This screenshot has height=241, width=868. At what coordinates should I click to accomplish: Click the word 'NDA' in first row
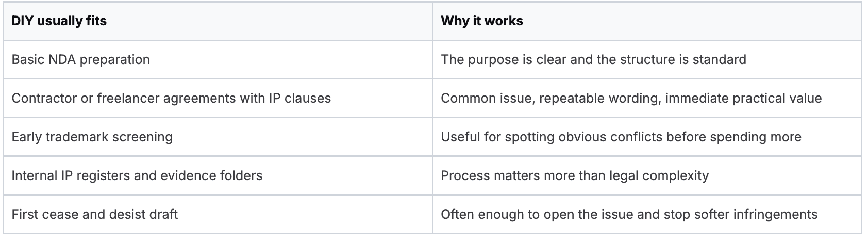(62, 59)
